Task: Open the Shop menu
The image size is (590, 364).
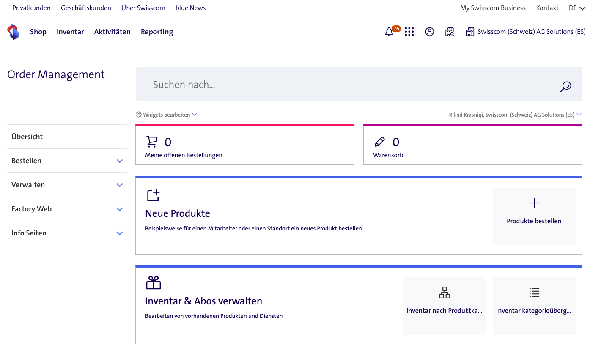Action: pos(38,32)
